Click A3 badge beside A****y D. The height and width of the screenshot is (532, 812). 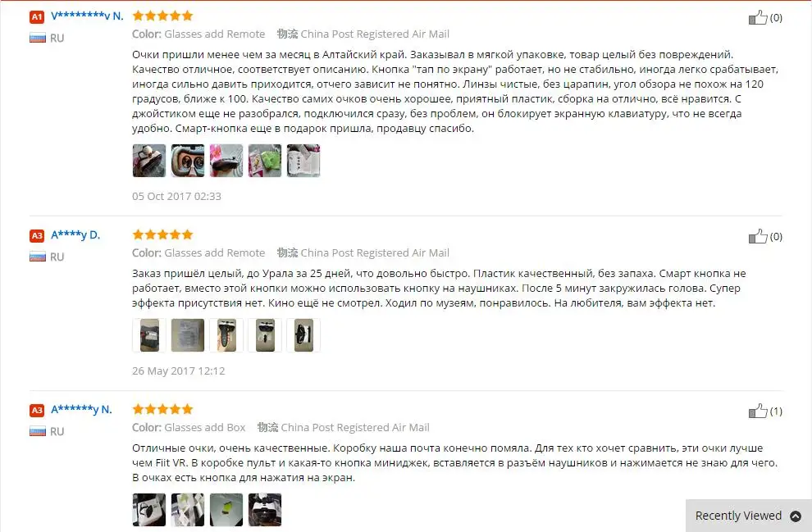pos(37,235)
